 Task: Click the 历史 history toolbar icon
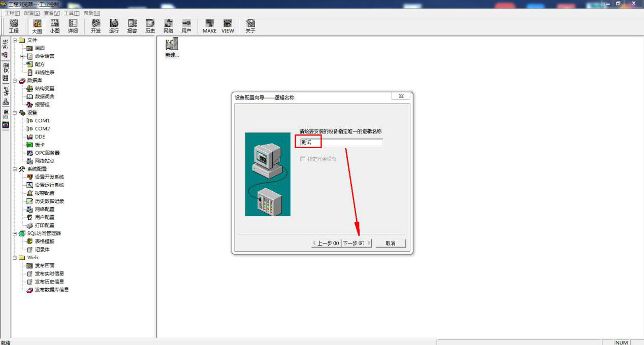pyautogui.click(x=150, y=26)
